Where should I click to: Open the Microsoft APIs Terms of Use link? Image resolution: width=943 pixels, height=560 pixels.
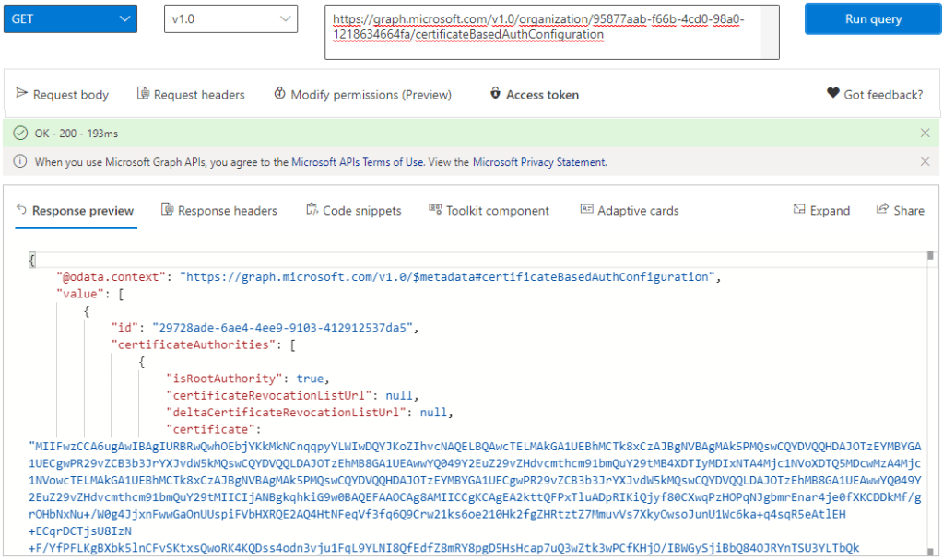click(x=358, y=162)
